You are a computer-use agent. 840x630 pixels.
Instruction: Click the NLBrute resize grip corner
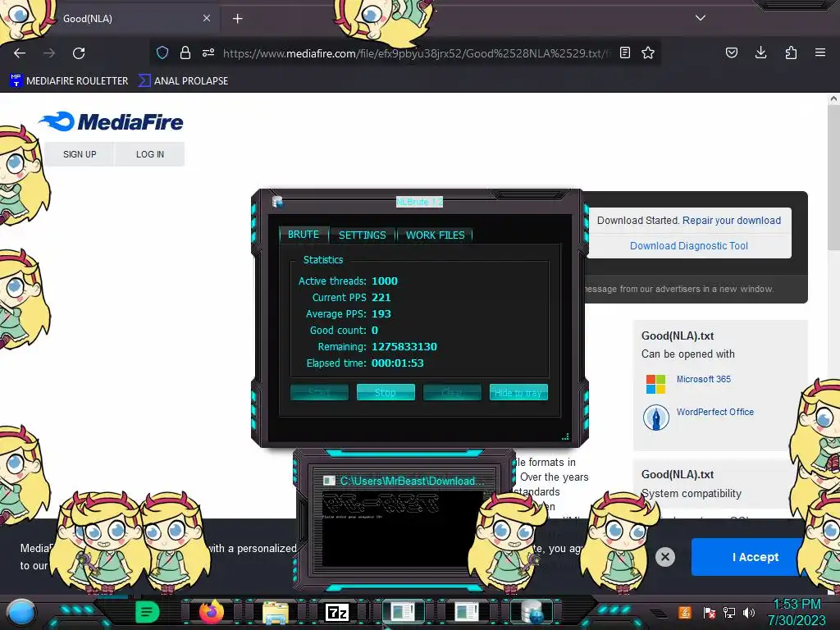pos(565,436)
